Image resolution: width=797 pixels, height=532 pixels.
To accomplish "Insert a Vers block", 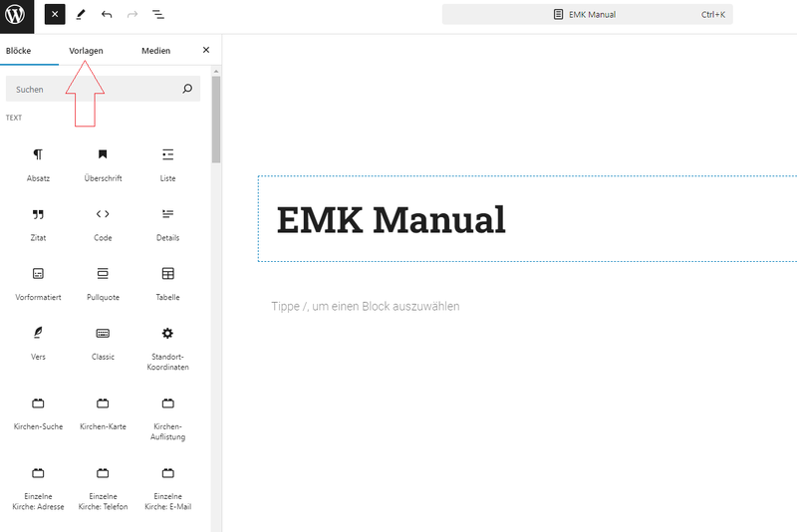I will pyautogui.click(x=38, y=343).
